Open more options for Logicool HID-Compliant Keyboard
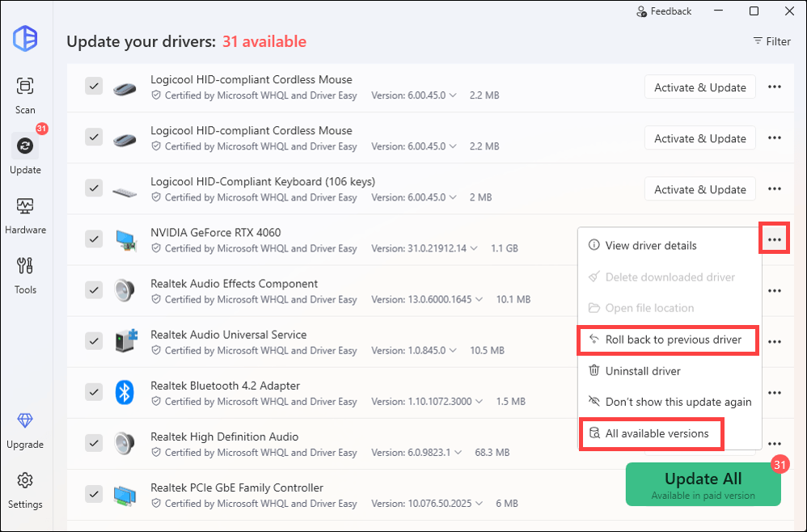Image resolution: width=807 pixels, height=532 pixels. click(x=774, y=189)
